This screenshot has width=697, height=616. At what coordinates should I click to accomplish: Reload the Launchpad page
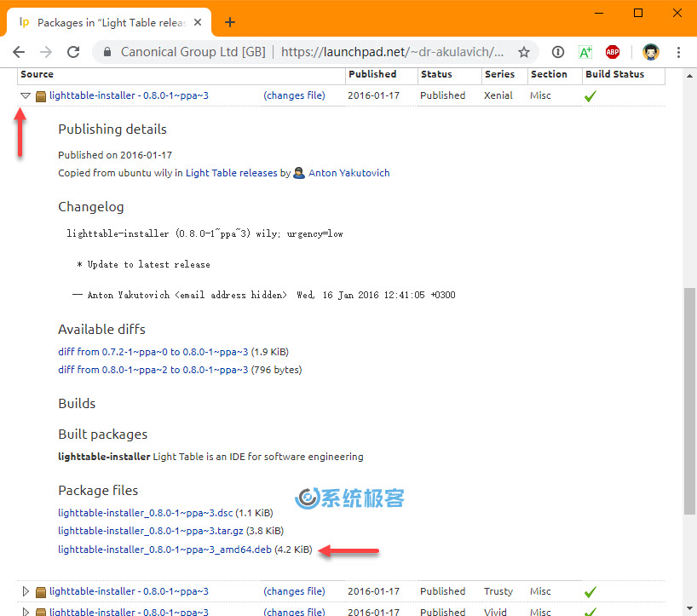pyautogui.click(x=73, y=52)
